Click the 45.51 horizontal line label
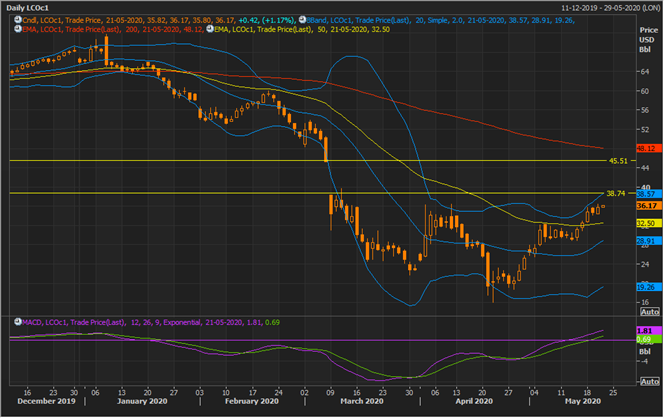This screenshot has height=418, width=664. 618,161
